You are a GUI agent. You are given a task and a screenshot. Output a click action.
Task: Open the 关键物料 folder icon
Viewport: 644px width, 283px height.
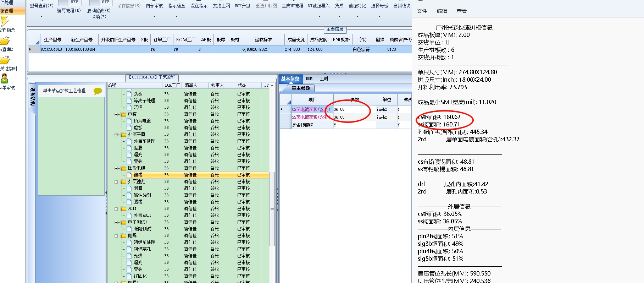click(5, 60)
